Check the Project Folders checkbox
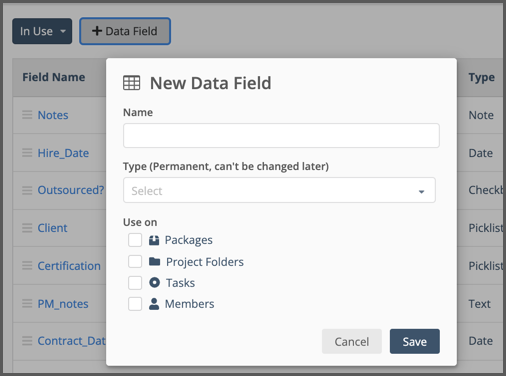Screen dimensions: 506x376 click(x=135, y=261)
